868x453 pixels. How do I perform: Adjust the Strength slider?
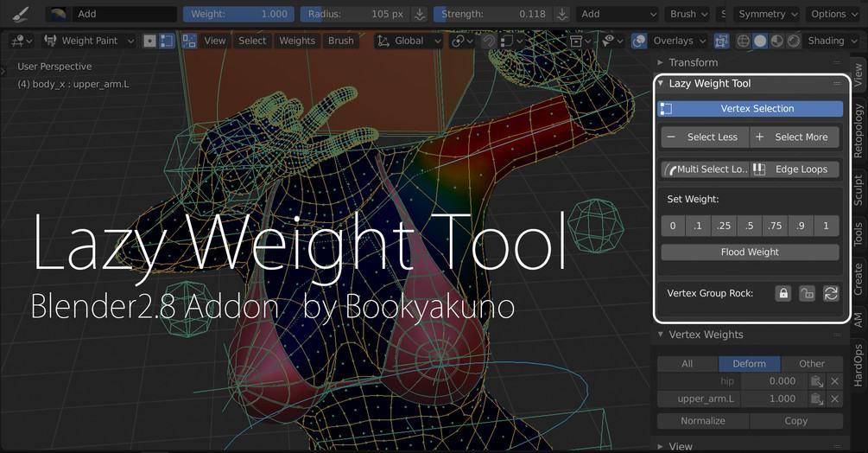[494, 14]
